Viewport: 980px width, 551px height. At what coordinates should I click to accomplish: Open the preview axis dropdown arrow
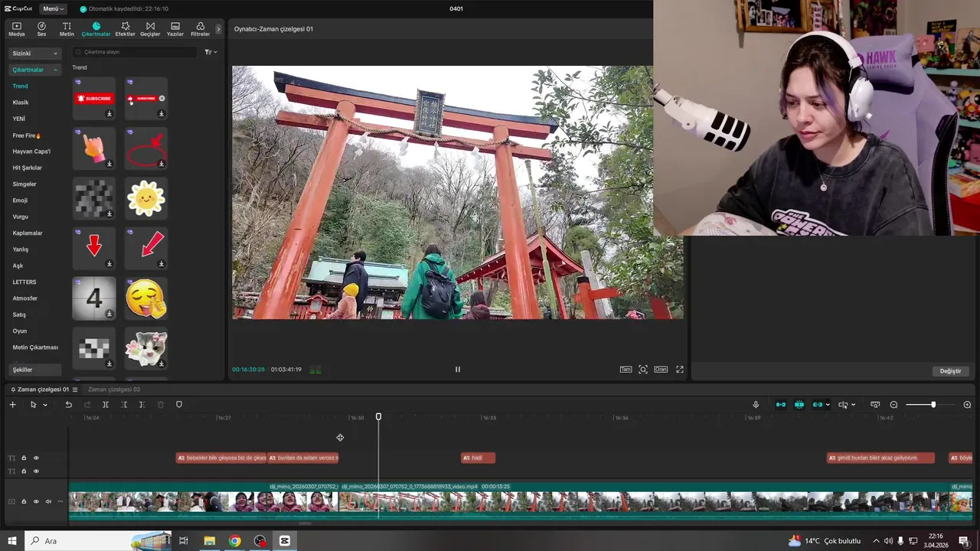coord(853,405)
